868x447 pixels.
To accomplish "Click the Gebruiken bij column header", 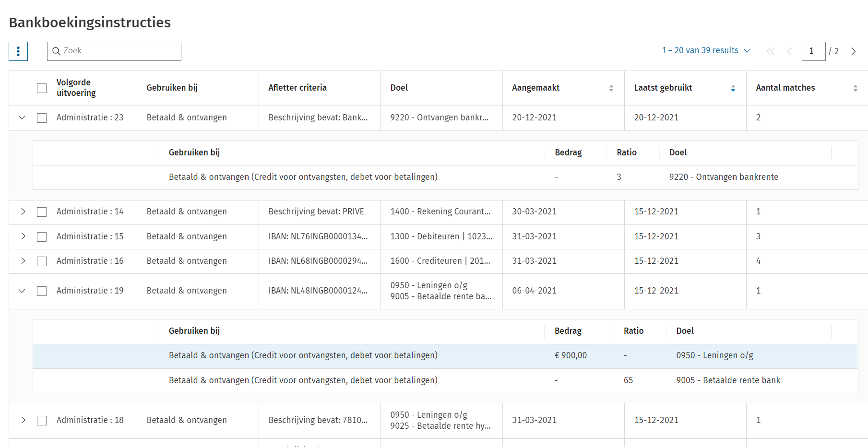I will coord(172,88).
